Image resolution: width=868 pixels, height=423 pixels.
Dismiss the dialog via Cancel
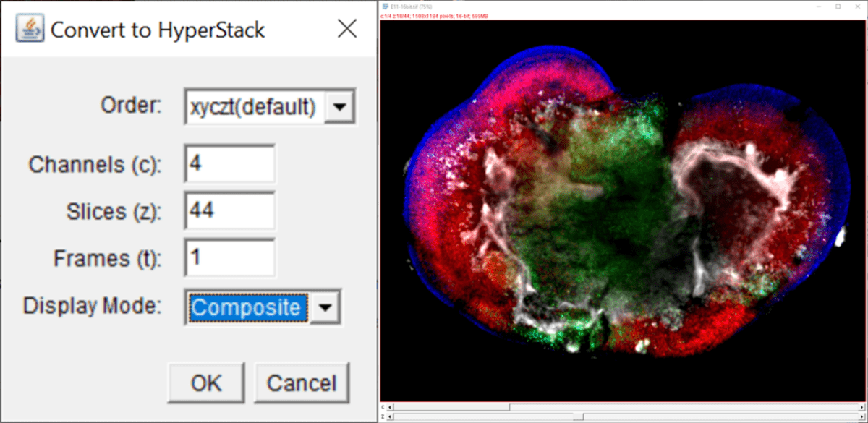click(x=302, y=383)
